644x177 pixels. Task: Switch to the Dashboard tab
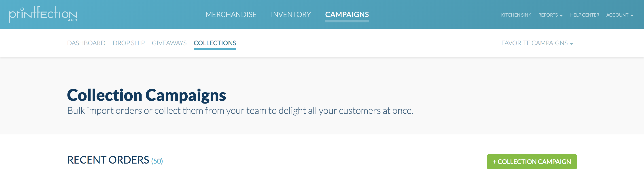86,43
